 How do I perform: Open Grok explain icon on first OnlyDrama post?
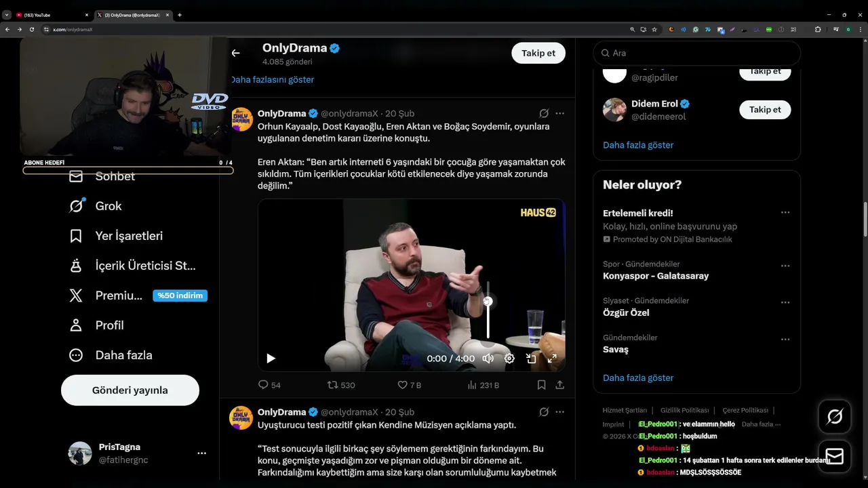tap(544, 113)
